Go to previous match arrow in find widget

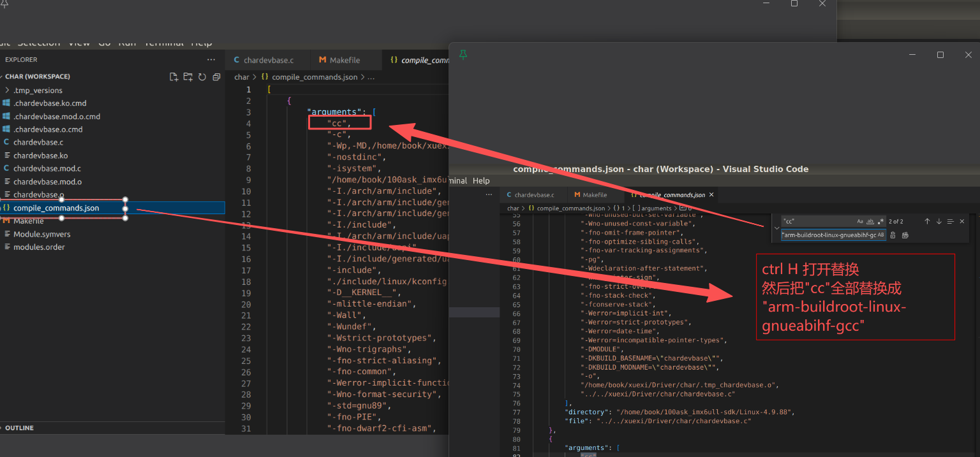(x=927, y=221)
